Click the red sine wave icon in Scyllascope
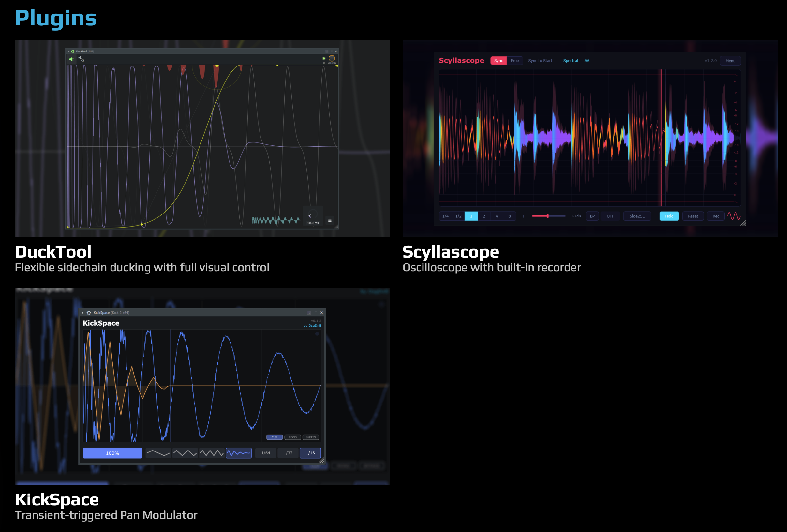This screenshot has width=787, height=532. 734,216
